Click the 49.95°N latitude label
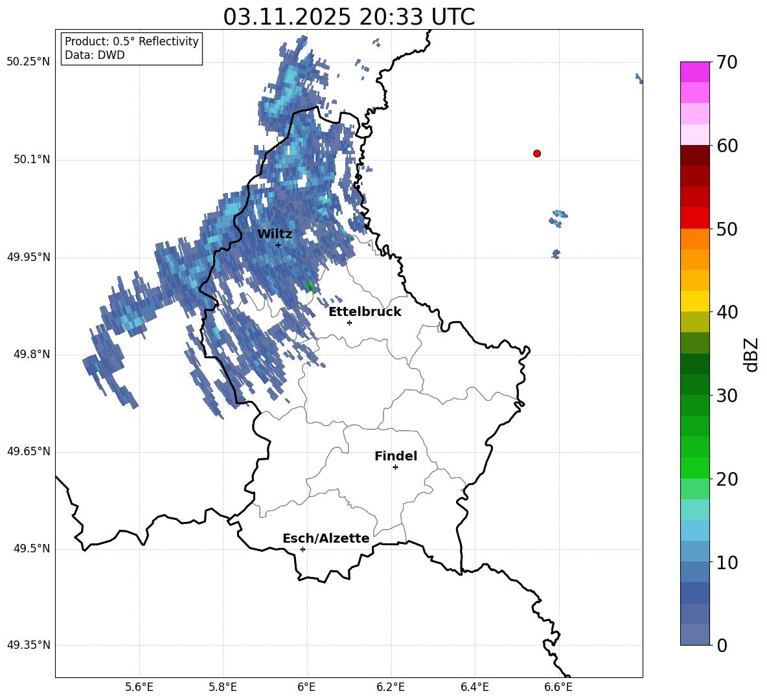 tap(29, 256)
